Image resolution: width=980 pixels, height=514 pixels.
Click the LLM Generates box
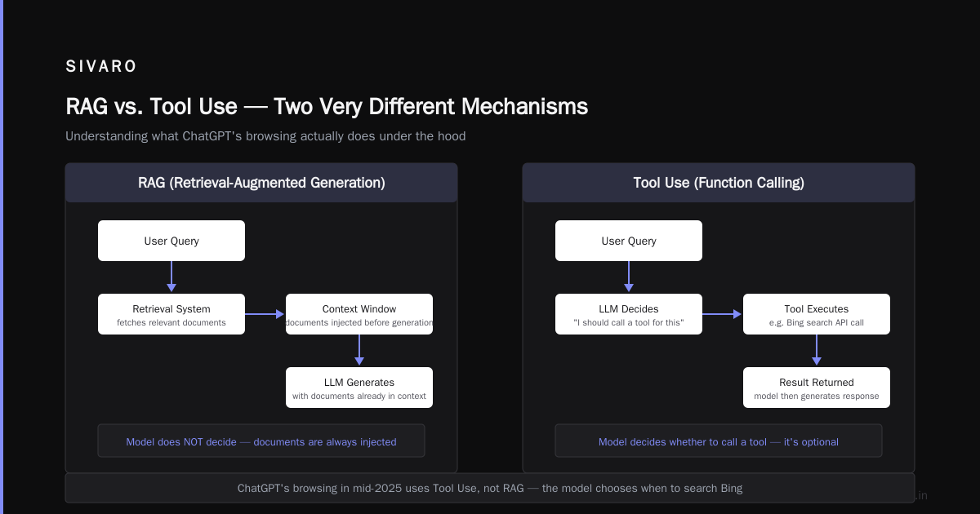click(359, 388)
